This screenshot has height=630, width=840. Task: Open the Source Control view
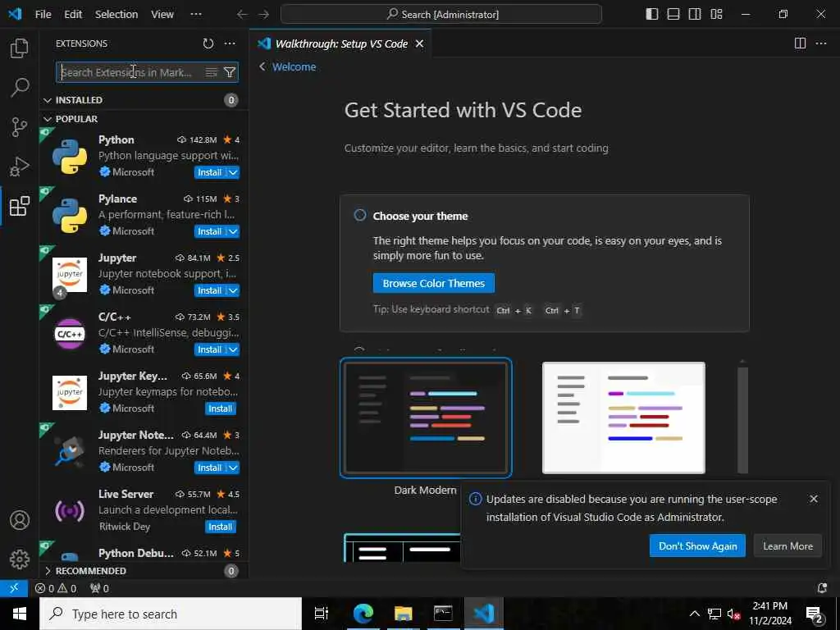(x=20, y=127)
